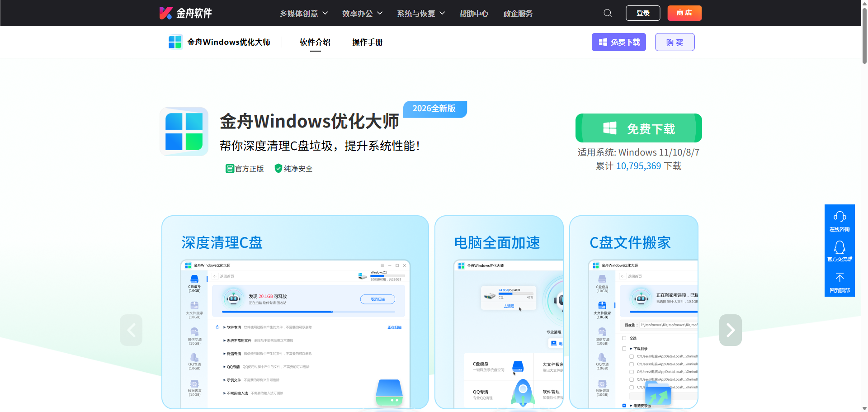The image size is (868, 412).
Task: Enable the 下载目录 checkbox
Action: click(625, 348)
